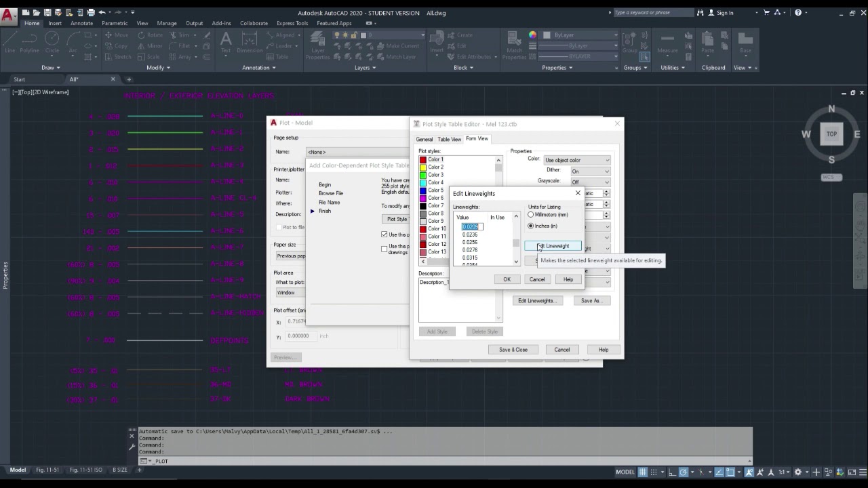Toggle the 'Use this plot style' checked checkbox
868x488 pixels.
pos(384,235)
